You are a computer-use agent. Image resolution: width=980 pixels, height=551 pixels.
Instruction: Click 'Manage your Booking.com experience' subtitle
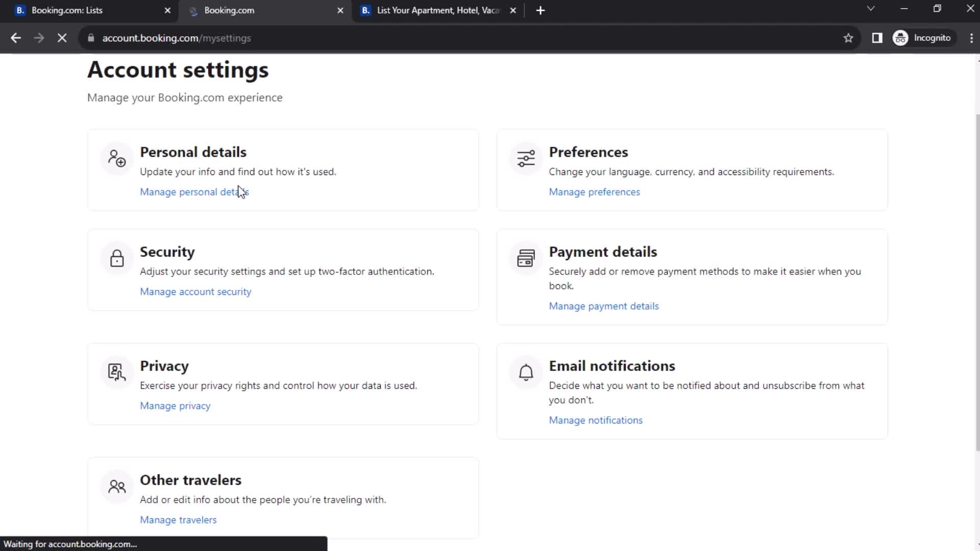[x=185, y=97]
